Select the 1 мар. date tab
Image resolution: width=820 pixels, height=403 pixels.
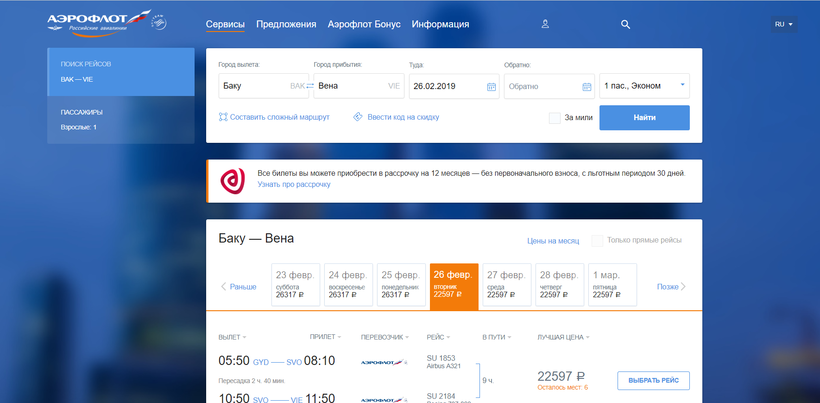click(612, 285)
